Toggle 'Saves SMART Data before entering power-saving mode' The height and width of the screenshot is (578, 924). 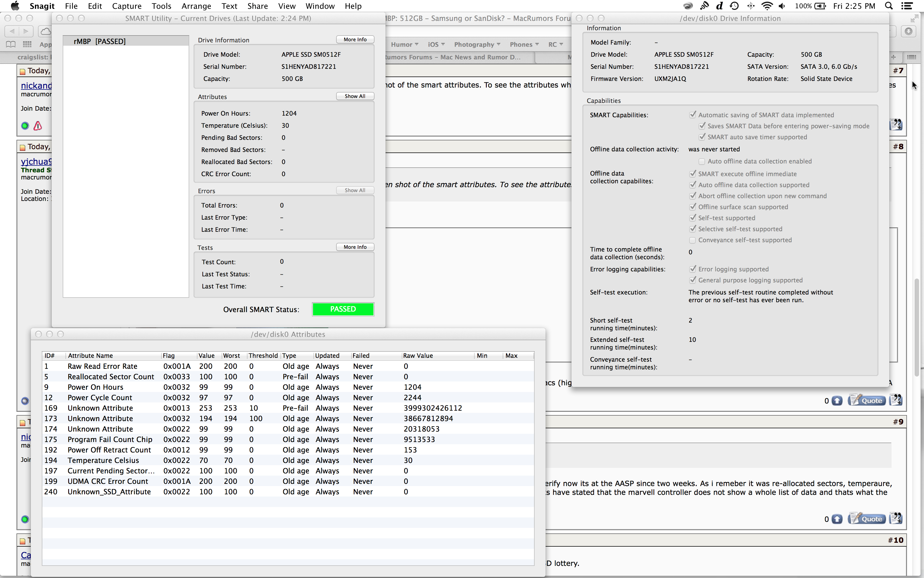[702, 126]
